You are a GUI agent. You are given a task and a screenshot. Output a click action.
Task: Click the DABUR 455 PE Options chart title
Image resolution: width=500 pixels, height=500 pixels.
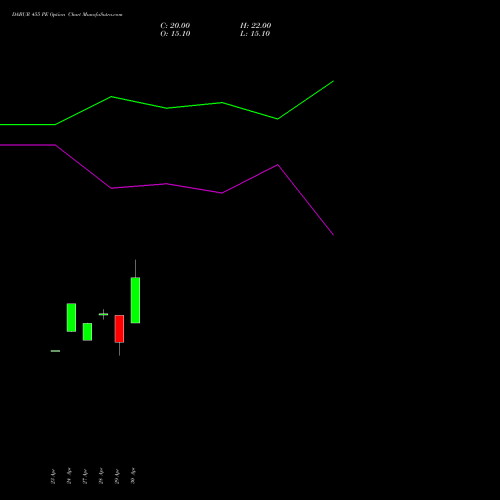[67, 15]
